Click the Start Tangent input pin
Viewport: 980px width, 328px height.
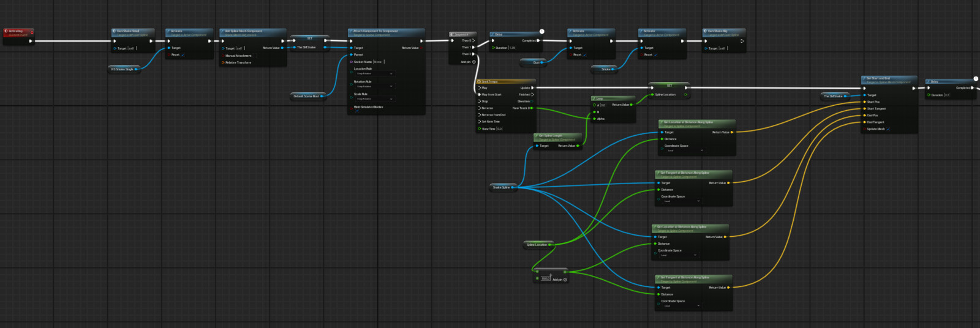point(865,108)
